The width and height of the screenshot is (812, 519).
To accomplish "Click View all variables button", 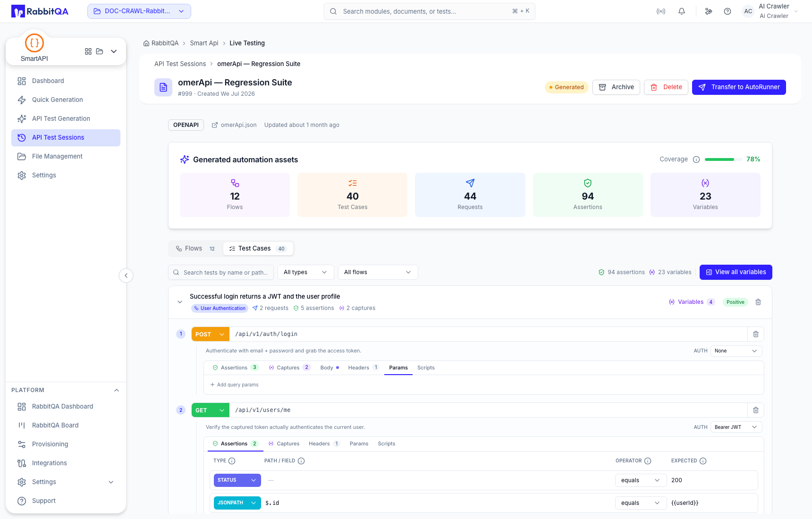I will (x=736, y=272).
